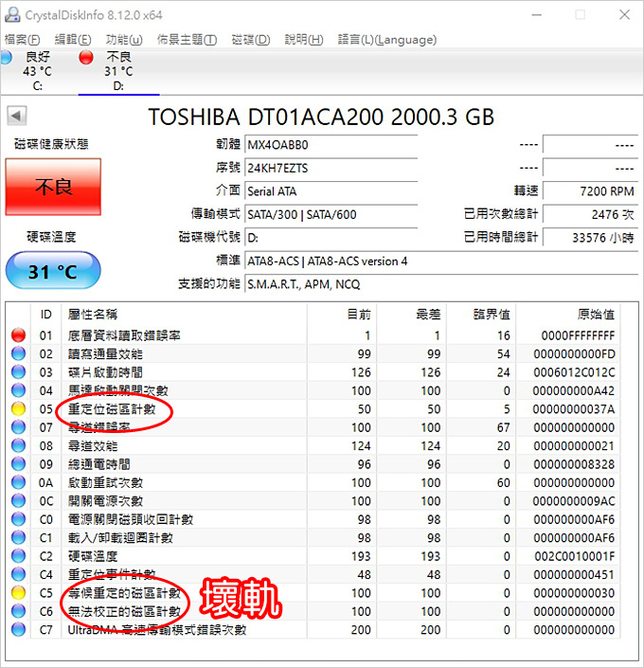Click the blue status orb for attribute C0
The image size is (644, 668).
pos(18,519)
